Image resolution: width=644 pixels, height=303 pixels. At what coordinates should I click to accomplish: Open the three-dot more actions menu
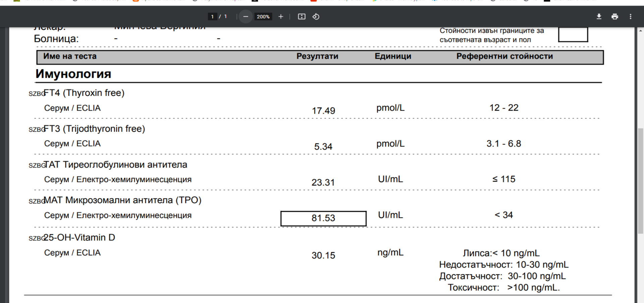[630, 17]
